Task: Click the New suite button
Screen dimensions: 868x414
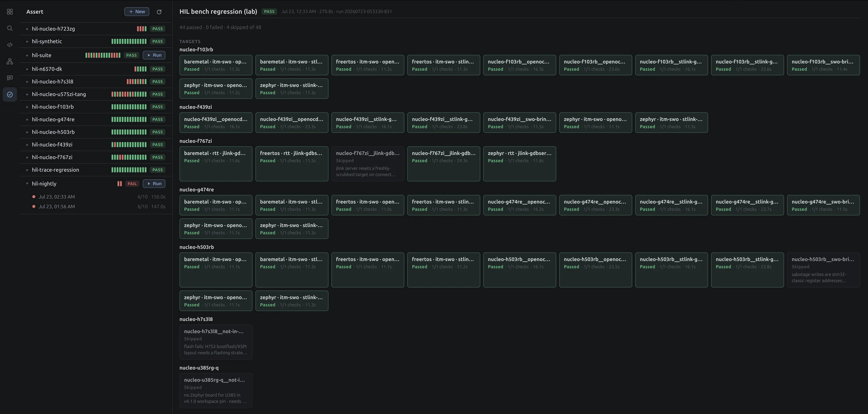Action: [x=137, y=12]
